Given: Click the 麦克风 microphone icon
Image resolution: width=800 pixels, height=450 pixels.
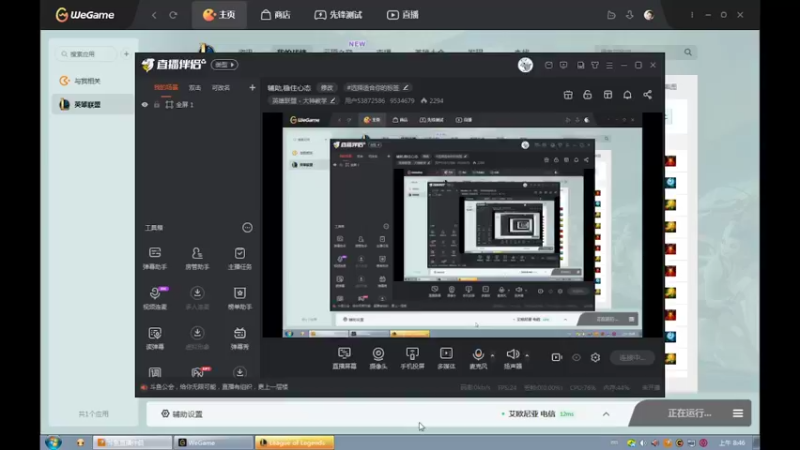Looking at the screenshot, I should pyautogui.click(x=478, y=354).
